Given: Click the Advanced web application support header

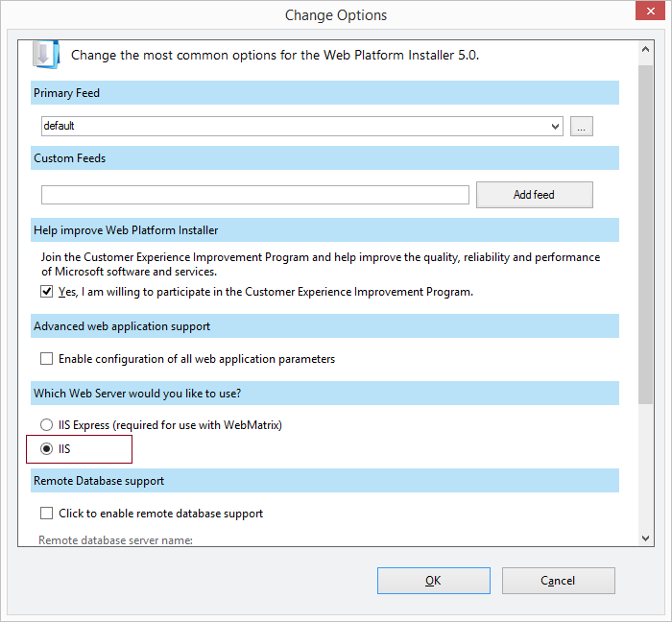Looking at the screenshot, I should click(x=324, y=326).
